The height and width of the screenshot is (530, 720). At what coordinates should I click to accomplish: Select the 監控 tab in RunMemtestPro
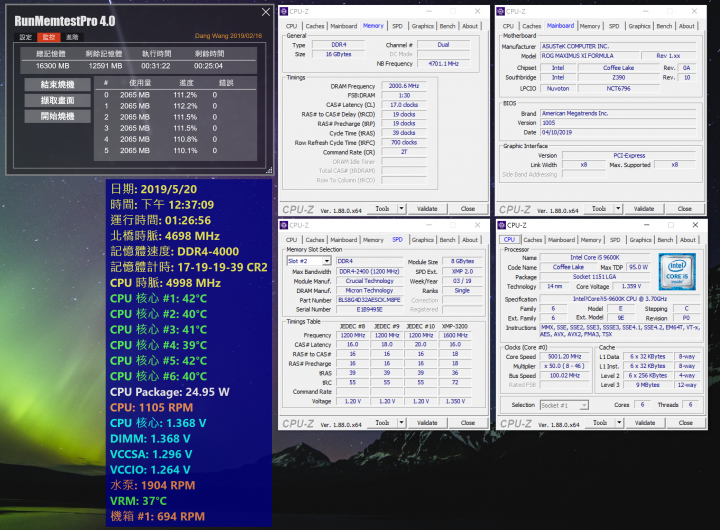click(49, 37)
